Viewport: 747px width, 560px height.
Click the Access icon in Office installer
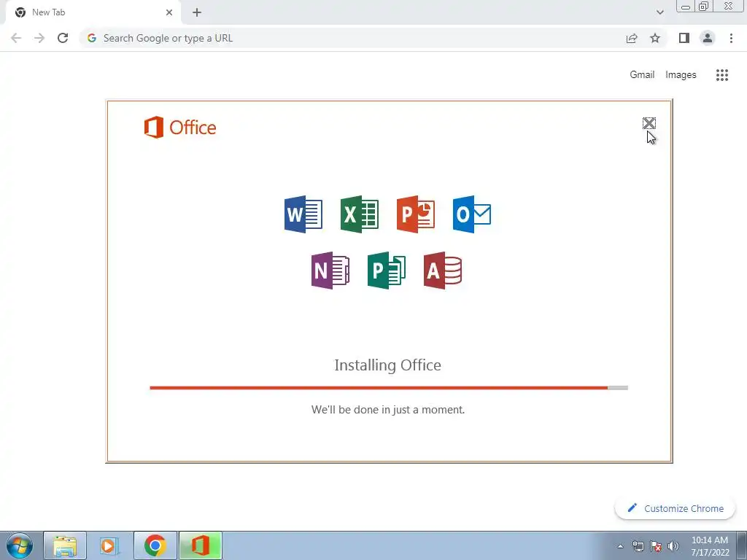click(x=443, y=271)
